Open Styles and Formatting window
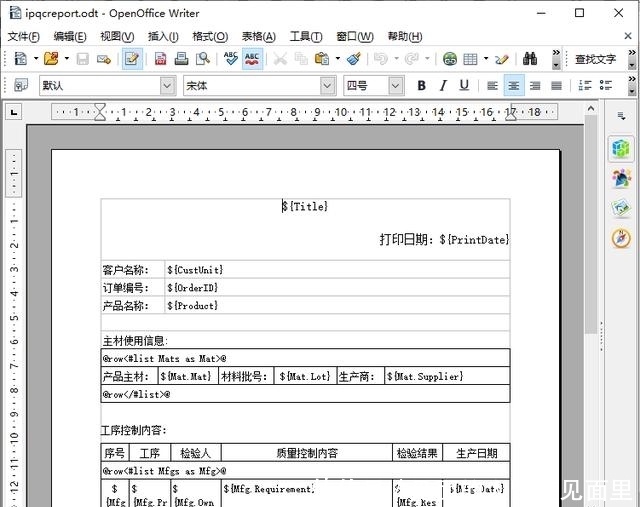The width and height of the screenshot is (640, 507). pyautogui.click(x=20, y=85)
